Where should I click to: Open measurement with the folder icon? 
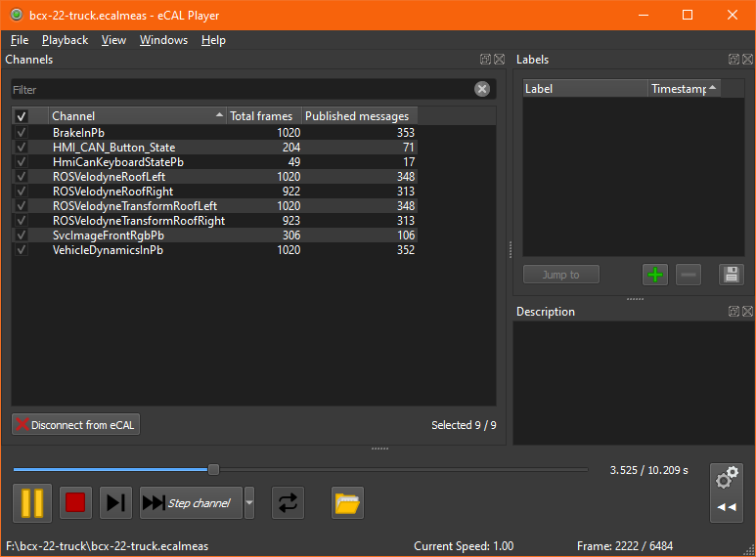(347, 502)
